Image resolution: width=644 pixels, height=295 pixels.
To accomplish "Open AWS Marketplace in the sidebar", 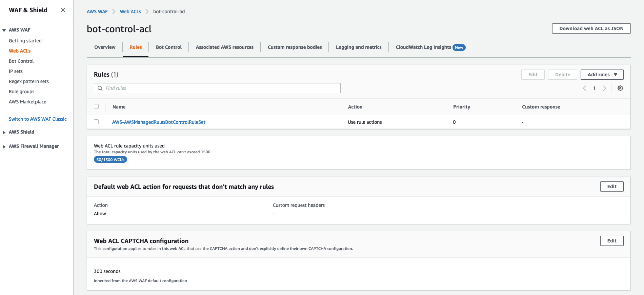I will point(27,102).
